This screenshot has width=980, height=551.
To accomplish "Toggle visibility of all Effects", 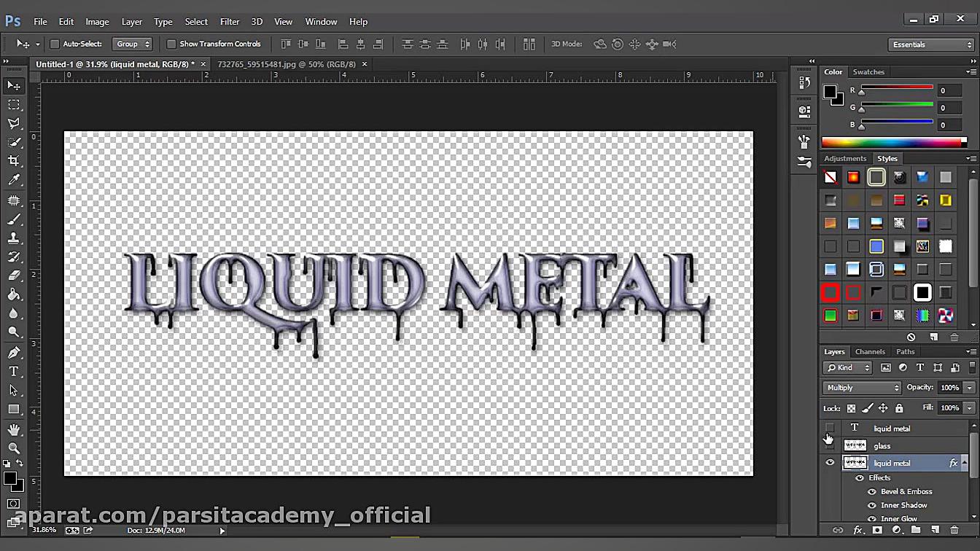I will tap(860, 478).
